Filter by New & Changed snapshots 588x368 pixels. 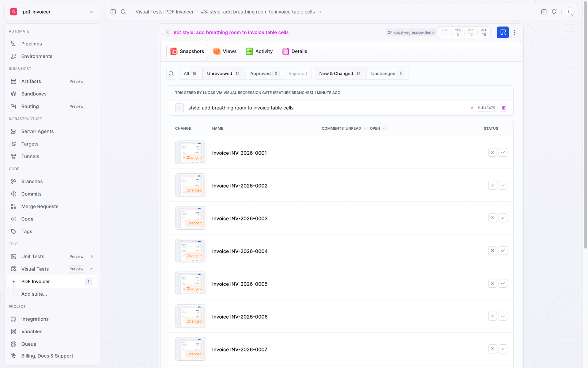[x=341, y=74]
